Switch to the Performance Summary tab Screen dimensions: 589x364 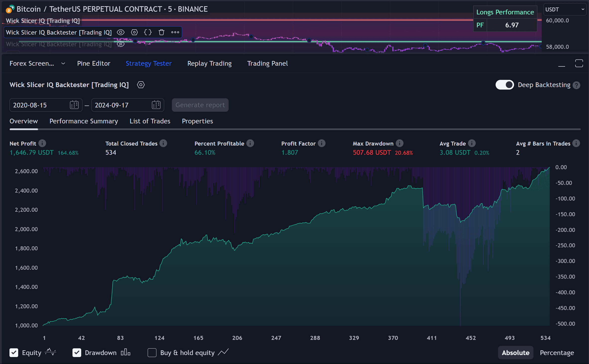84,121
